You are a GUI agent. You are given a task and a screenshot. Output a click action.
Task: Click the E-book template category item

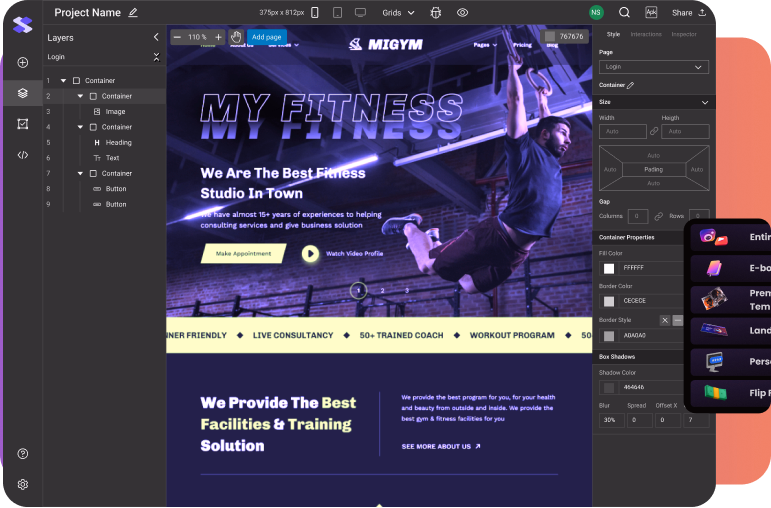click(730, 268)
